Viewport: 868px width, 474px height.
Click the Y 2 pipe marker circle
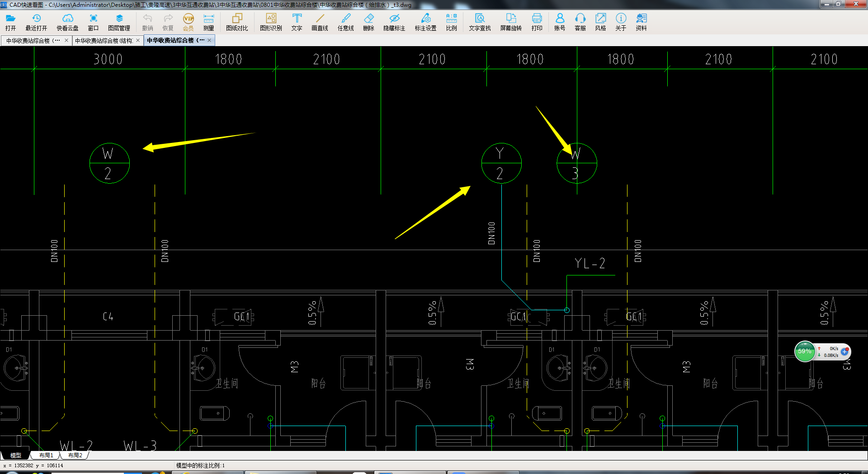click(501, 163)
